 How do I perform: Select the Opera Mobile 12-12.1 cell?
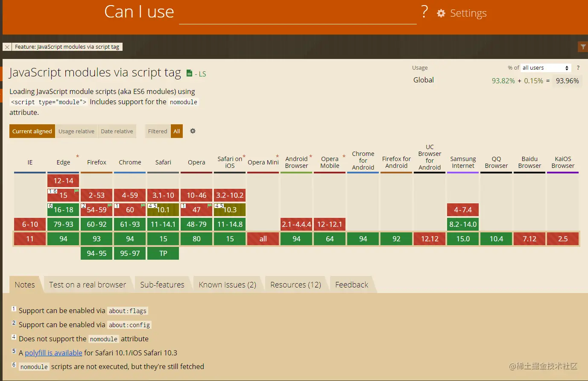pyautogui.click(x=330, y=224)
